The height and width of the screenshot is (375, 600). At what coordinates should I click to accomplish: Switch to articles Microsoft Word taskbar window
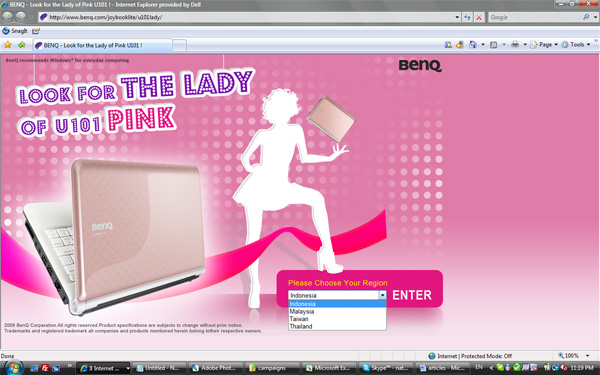(x=443, y=368)
